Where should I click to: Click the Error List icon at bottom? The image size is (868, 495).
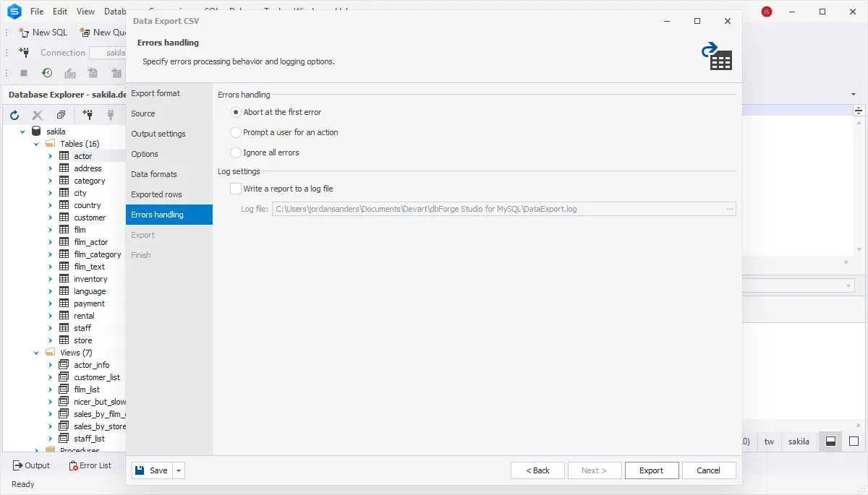pyautogui.click(x=74, y=465)
